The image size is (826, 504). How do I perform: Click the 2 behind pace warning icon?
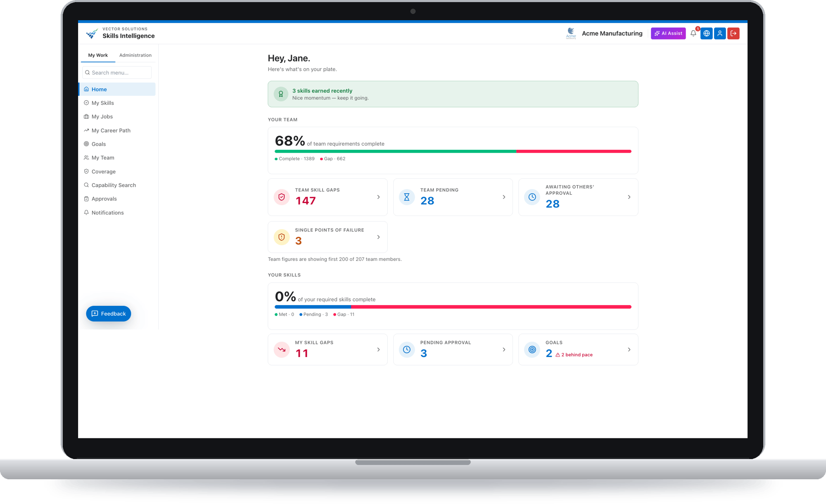tap(558, 355)
